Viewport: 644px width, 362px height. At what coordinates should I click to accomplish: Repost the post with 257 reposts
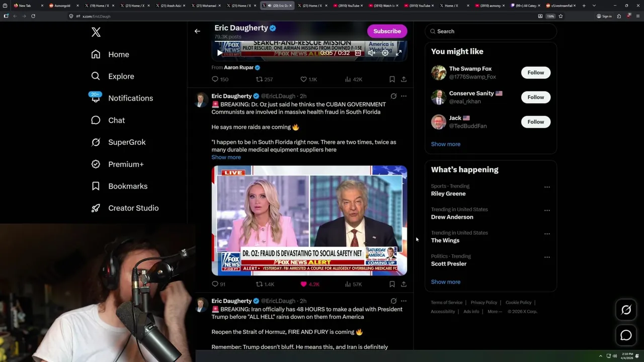coord(264,79)
